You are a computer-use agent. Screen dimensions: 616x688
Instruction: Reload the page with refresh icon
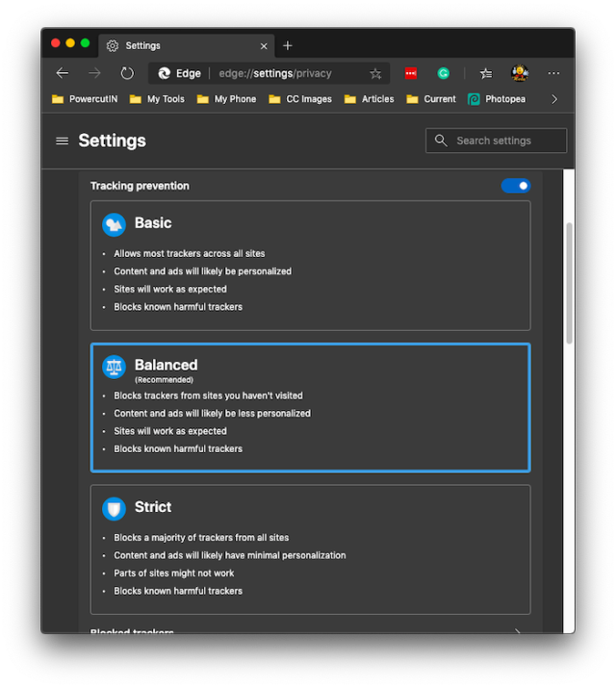tap(127, 73)
